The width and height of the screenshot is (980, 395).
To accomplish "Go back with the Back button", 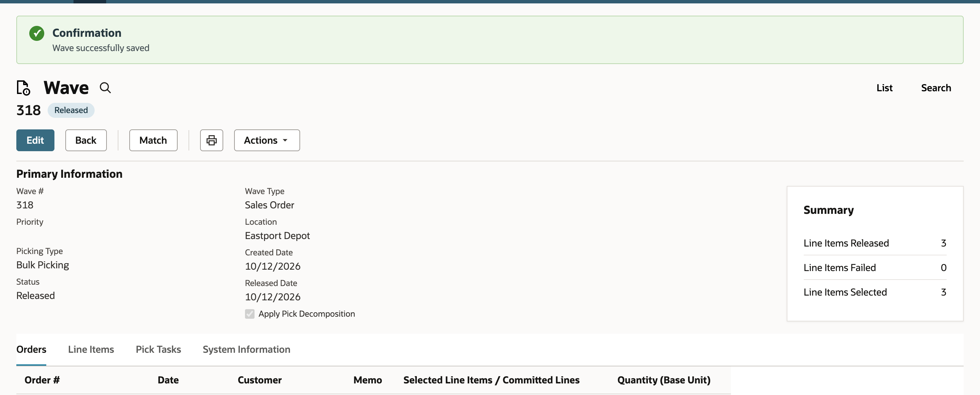I will click(86, 140).
